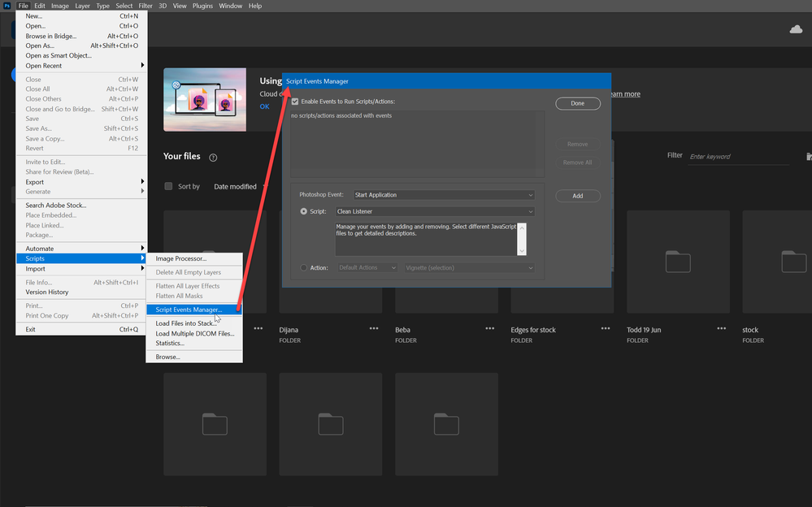Open the cloud sync status icon
Viewport: 812px width, 507px height.
(x=796, y=29)
